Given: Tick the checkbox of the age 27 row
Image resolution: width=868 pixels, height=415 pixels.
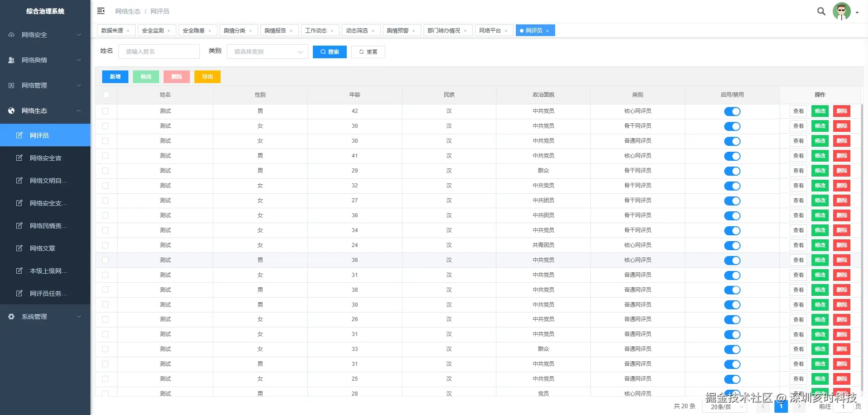Looking at the screenshot, I should (x=105, y=201).
